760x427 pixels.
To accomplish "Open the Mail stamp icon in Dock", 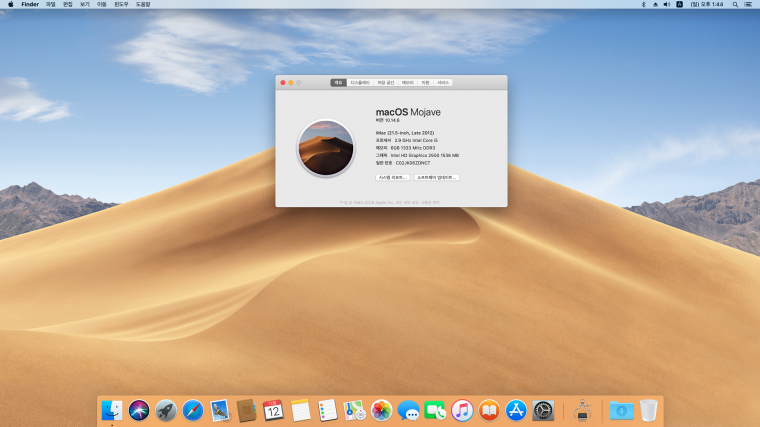I will 220,411.
